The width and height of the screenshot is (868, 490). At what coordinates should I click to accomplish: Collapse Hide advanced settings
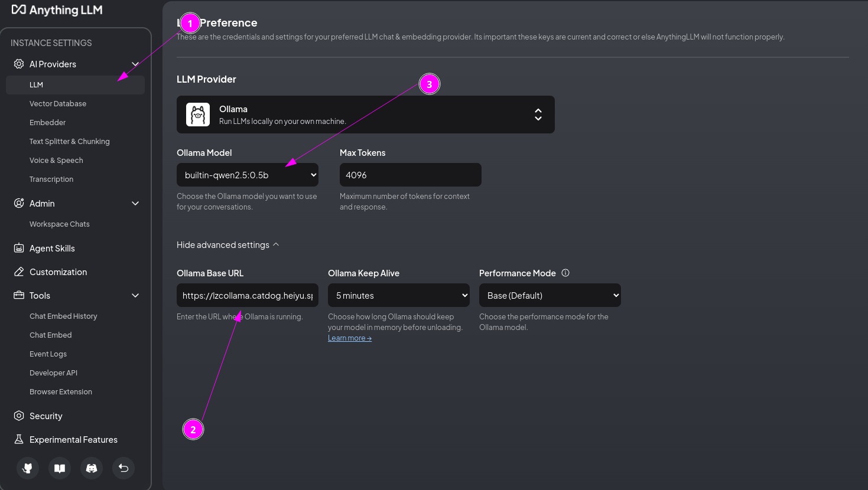228,244
